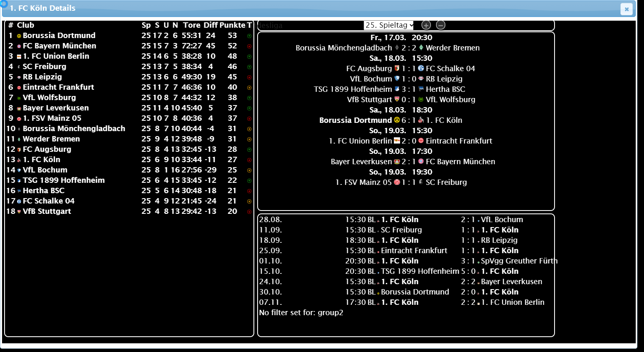Click the 11.09. match at SC Freiburg
The height and width of the screenshot is (352, 644).
tap(405, 230)
